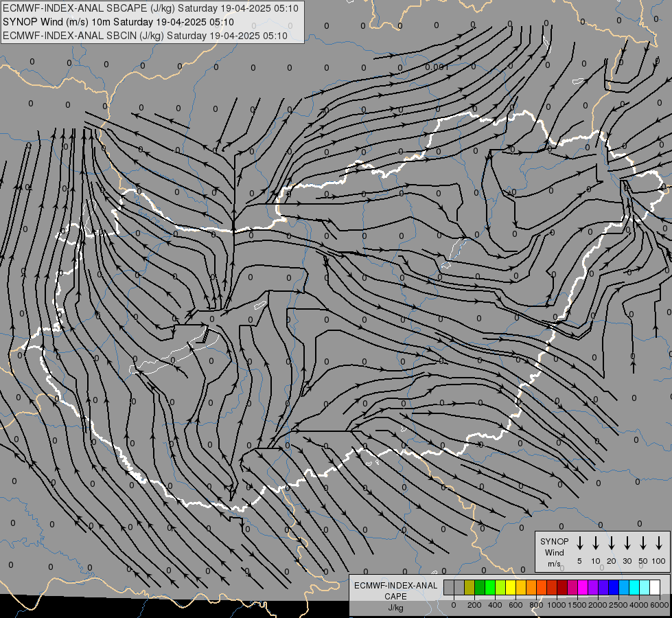This screenshot has width=672, height=618.
Task: Select the dark green CAPE legend swatch
Action: coord(480,588)
